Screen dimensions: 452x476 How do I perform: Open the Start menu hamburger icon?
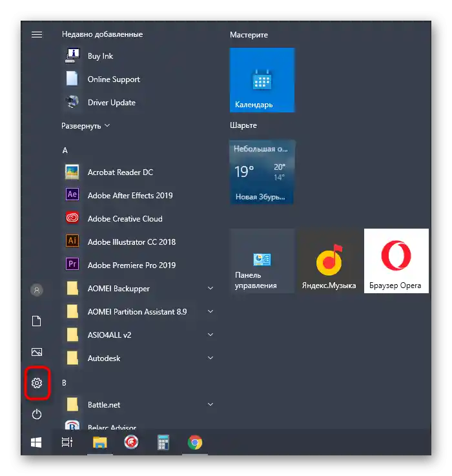pos(37,35)
